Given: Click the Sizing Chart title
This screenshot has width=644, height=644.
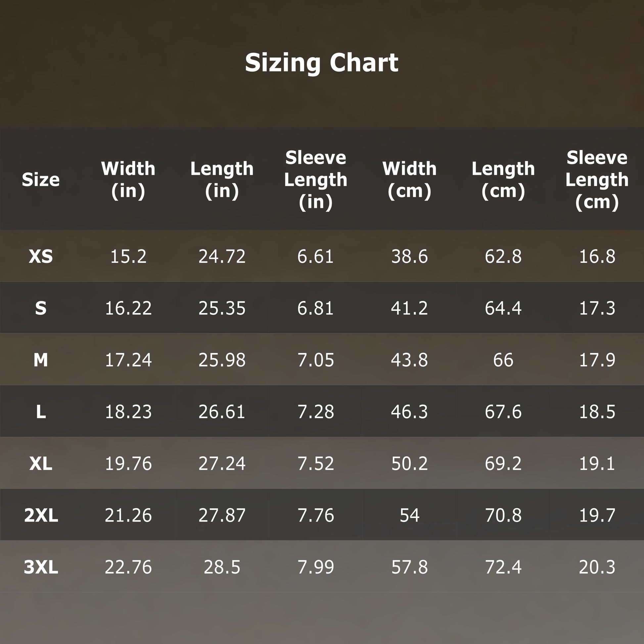Looking at the screenshot, I should click(x=322, y=63).
